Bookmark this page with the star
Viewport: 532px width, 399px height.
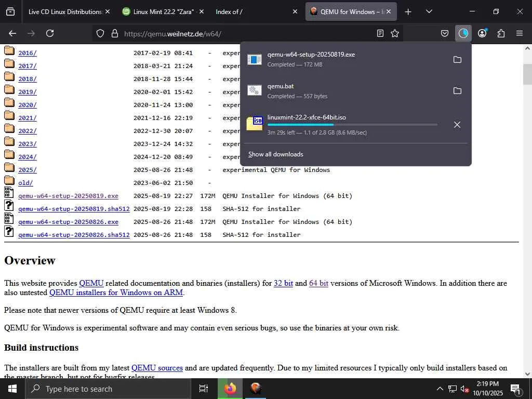click(x=395, y=33)
